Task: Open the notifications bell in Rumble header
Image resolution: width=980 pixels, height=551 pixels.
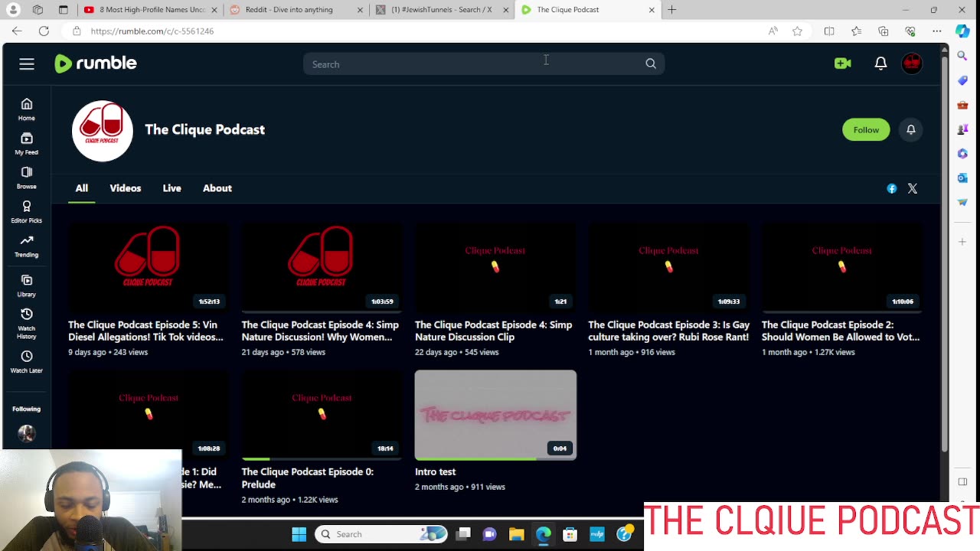Action: point(881,64)
